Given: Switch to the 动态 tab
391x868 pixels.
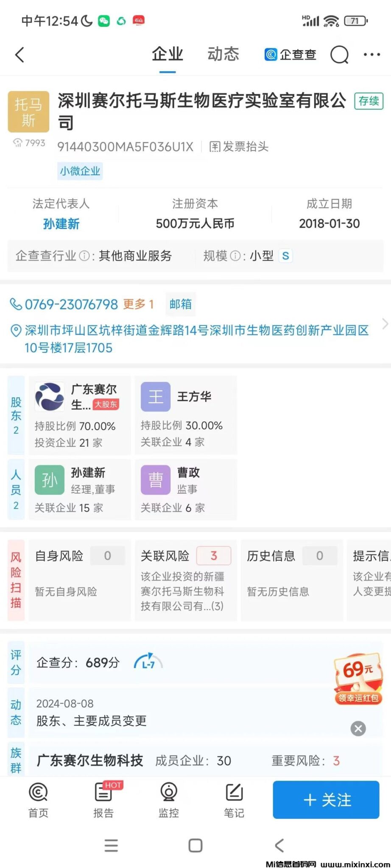Looking at the screenshot, I should (x=223, y=54).
